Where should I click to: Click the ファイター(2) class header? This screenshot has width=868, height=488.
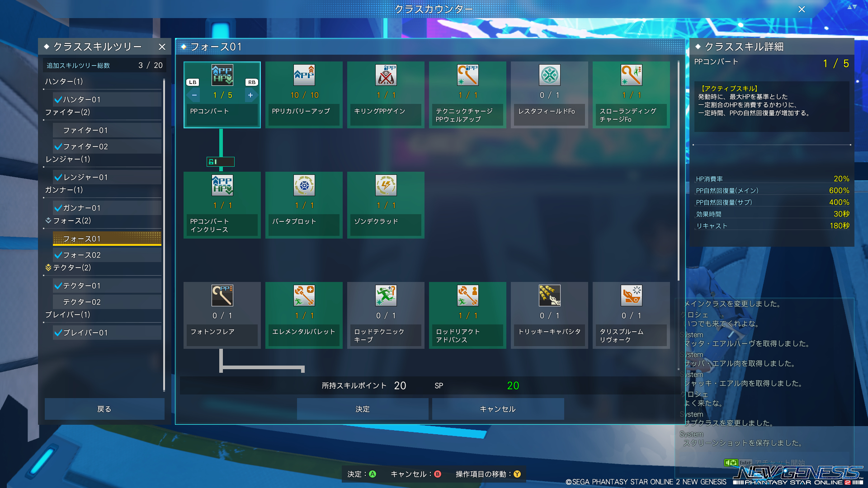tap(67, 112)
